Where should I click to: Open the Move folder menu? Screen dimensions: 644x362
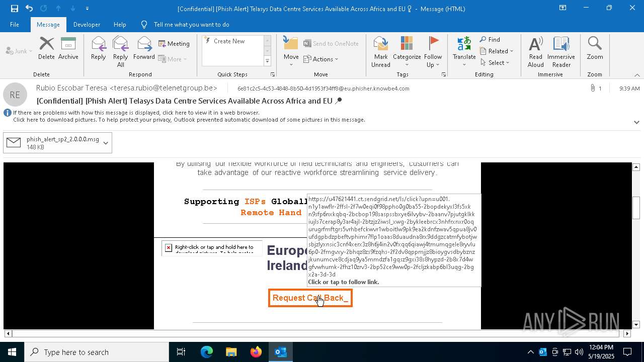pyautogui.click(x=291, y=52)
